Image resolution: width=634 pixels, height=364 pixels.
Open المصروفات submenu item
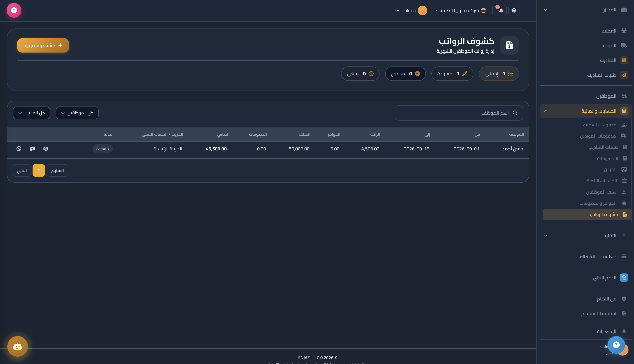[x=587, y=158]
